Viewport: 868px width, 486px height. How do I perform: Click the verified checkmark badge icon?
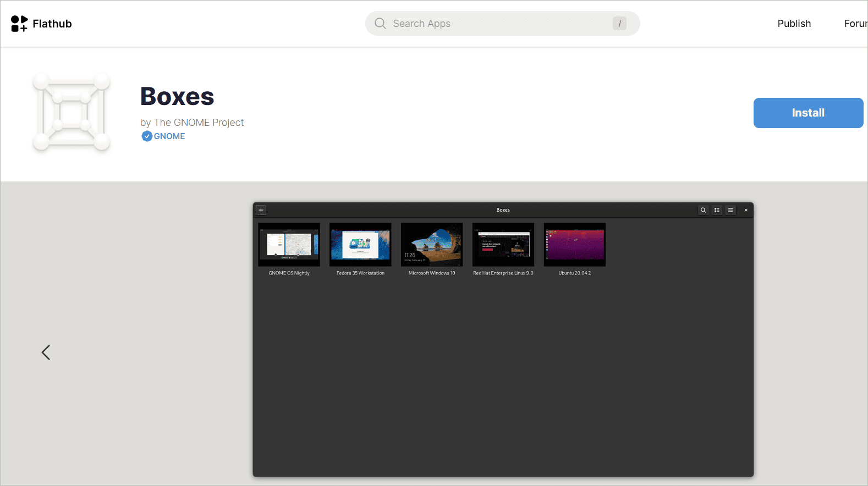(147, 136)
